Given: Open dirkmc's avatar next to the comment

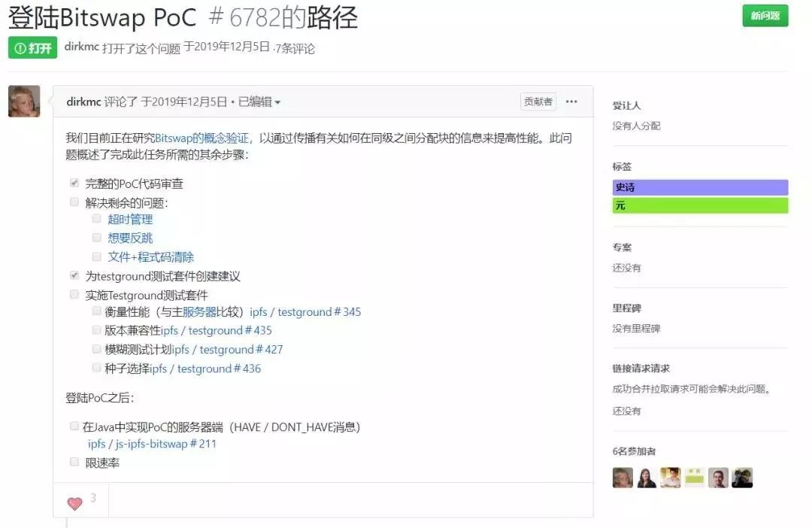Looking at the screenshot, I should [24, 101].
